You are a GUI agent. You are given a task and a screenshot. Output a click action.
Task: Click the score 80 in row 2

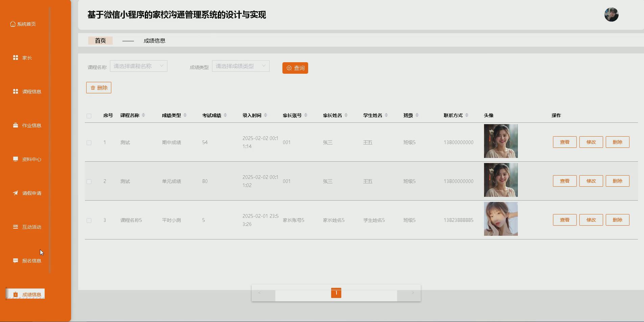click(x=205, y=181)
